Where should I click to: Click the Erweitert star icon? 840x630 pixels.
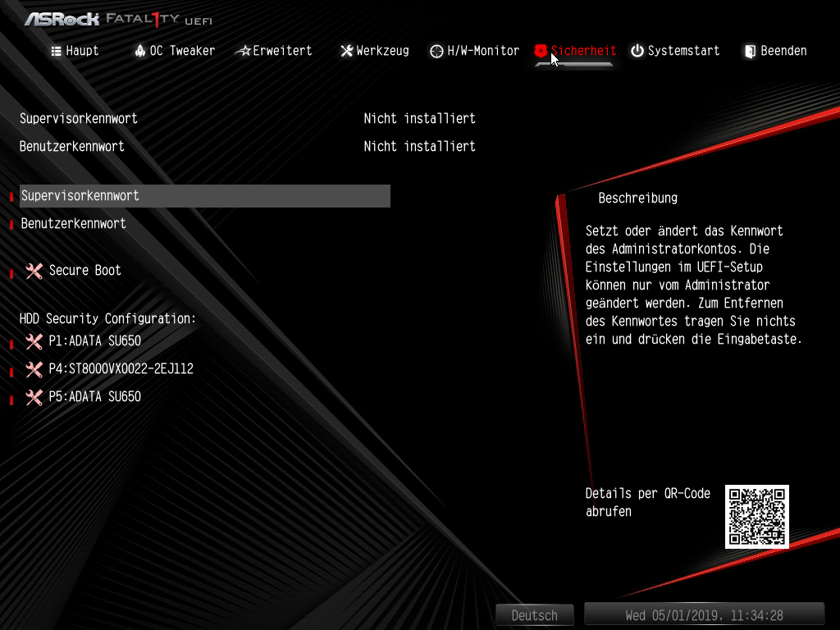[243, 51]
